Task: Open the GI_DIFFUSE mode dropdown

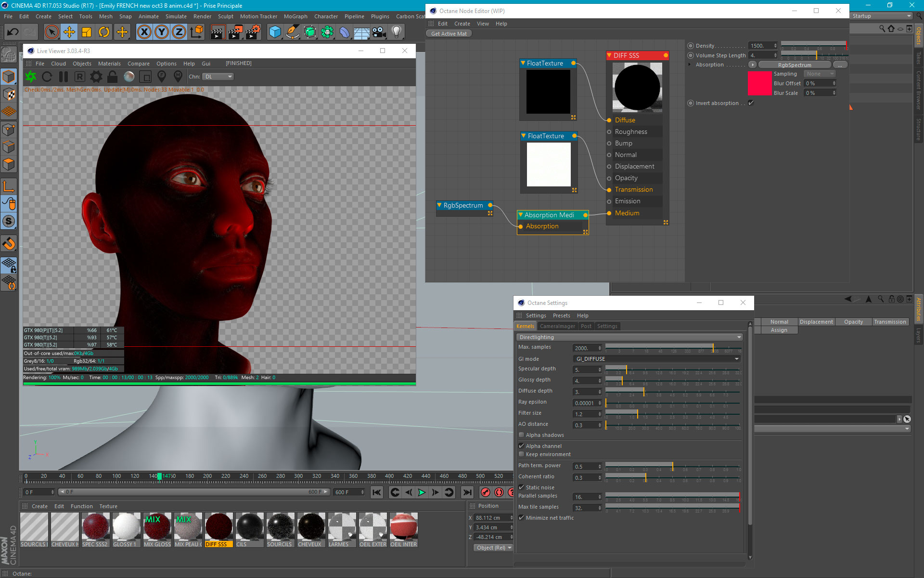Action: pos(657,359)
